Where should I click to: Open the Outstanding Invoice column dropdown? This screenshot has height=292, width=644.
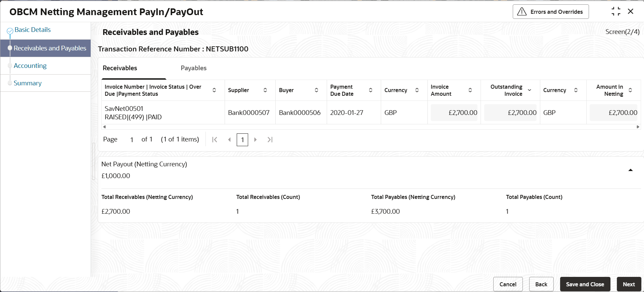(530, 90)
